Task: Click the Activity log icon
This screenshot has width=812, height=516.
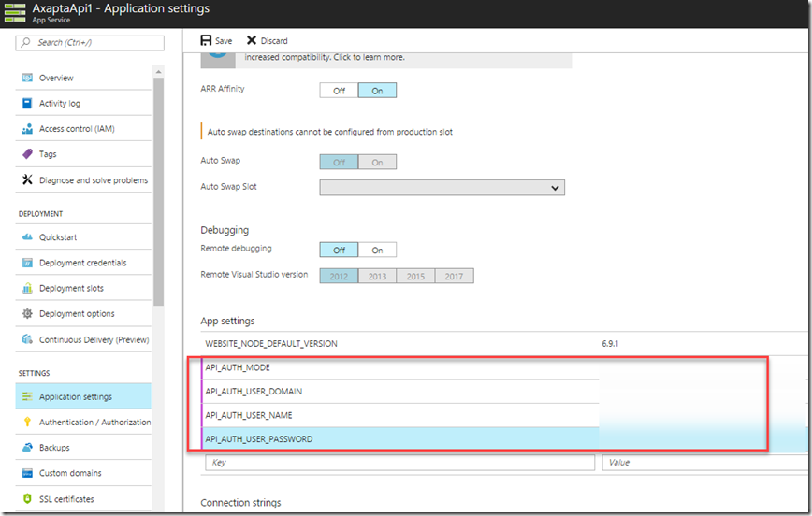Action: click(27, 103)
